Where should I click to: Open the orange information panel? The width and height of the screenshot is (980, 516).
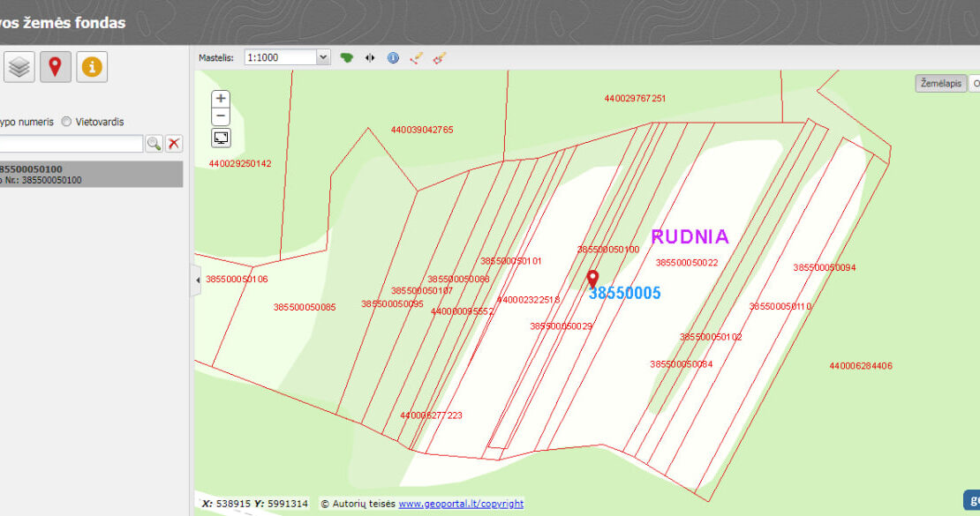click(x=92, y=67)
